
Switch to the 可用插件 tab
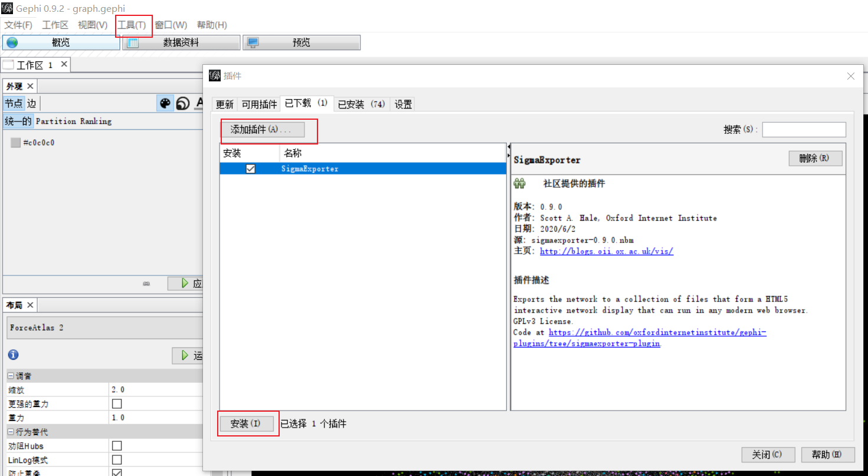259,104
